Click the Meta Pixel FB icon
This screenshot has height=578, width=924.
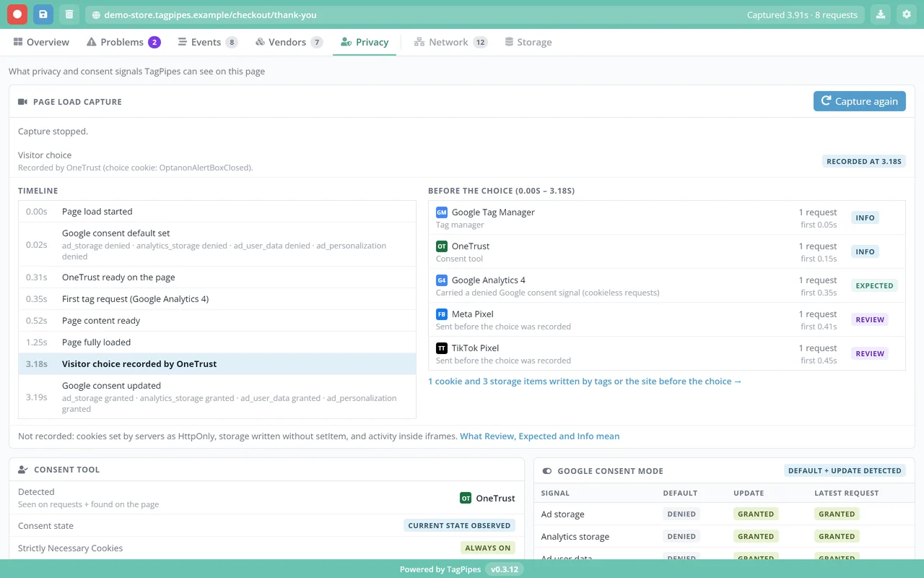(x=442, y=314)
